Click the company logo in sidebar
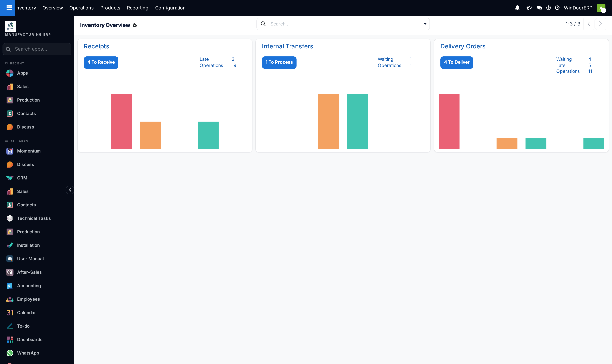 (10, 26)
